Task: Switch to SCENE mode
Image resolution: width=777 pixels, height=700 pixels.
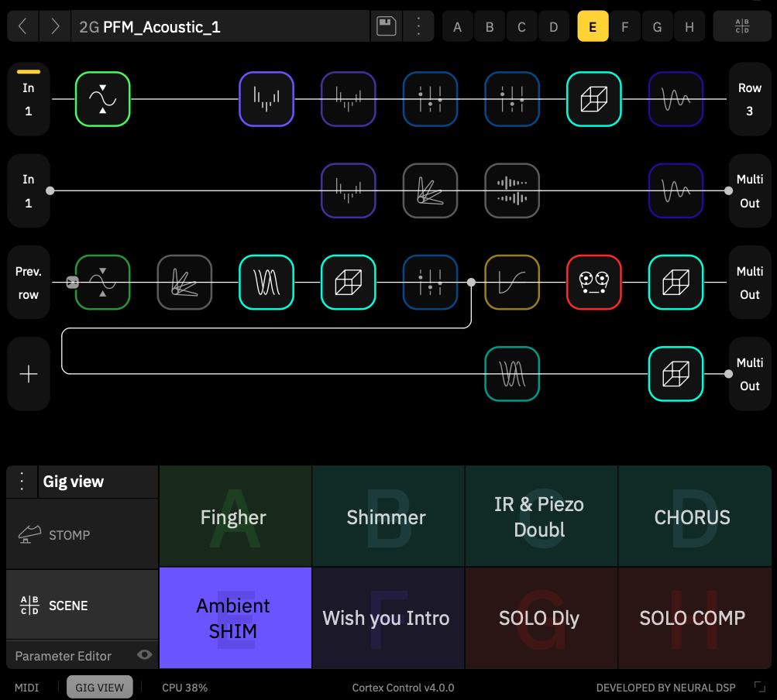Action: point(81,605)
